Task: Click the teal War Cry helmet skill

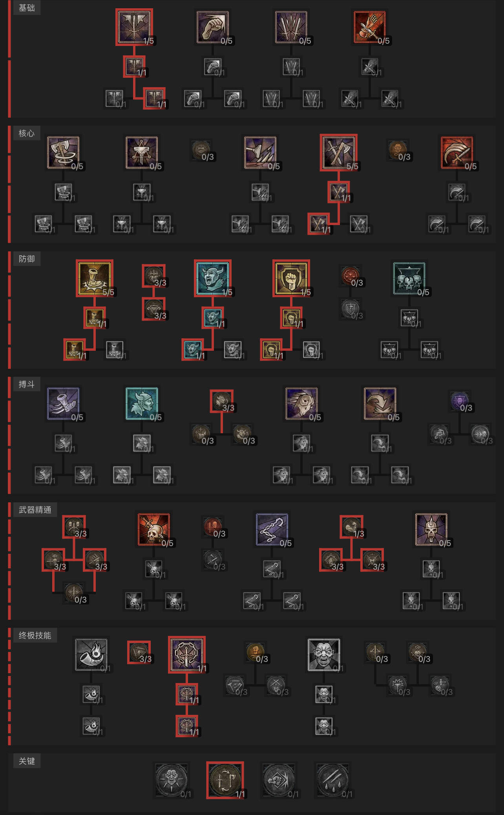Action: click(142, 404)
